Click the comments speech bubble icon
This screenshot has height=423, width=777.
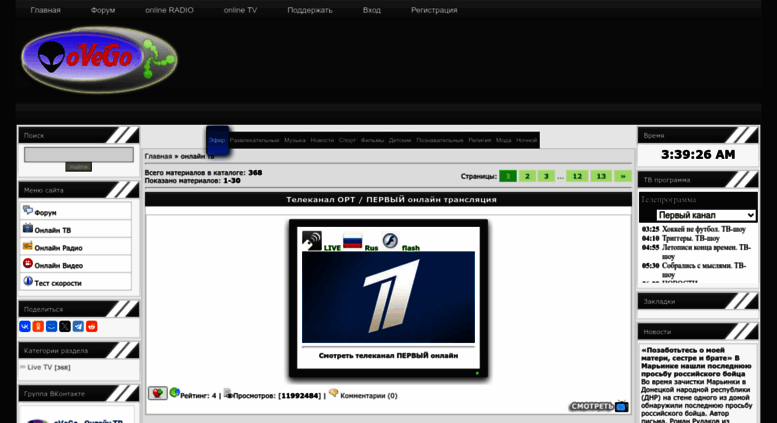(x=333, y=393)
